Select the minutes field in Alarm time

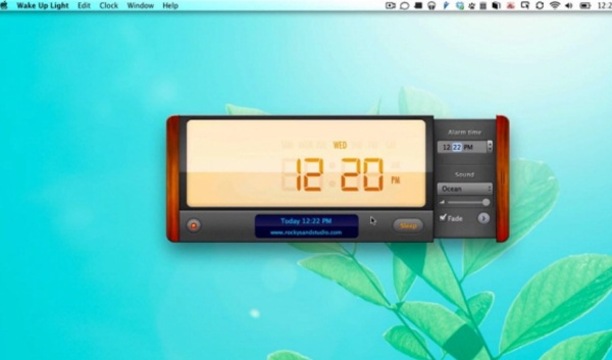click(457, 147)
